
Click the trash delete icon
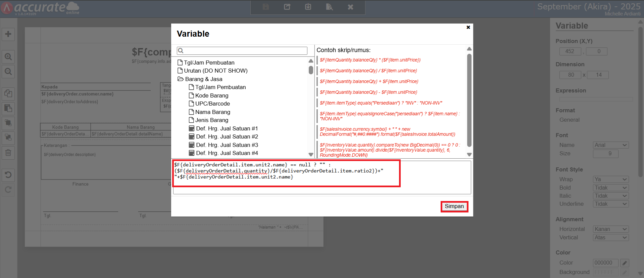(x=8, y=153)
